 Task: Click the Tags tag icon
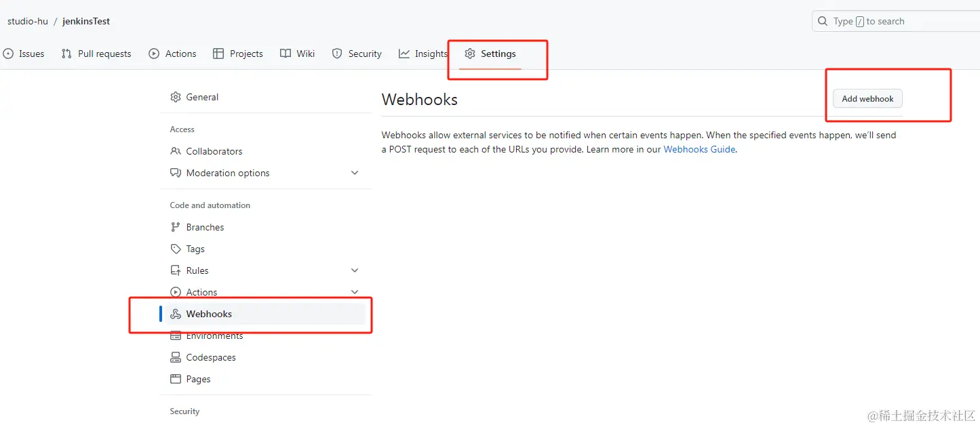(x=176, y=249)
